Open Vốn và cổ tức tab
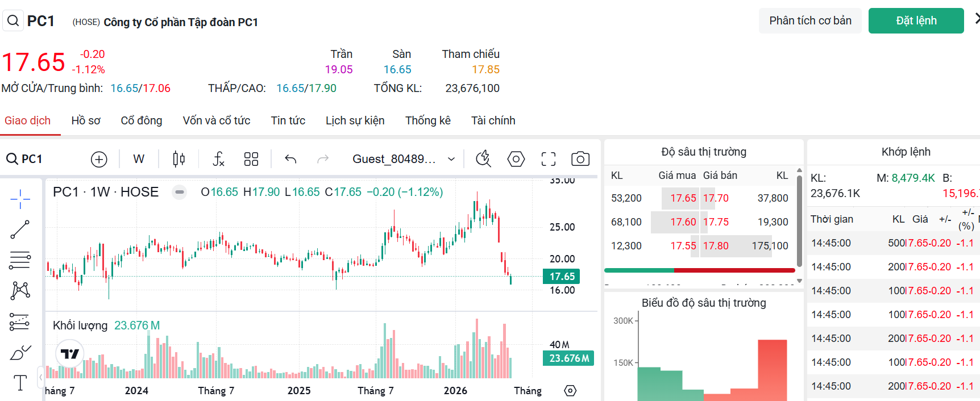The image size is (980, 401). [217, 120]
